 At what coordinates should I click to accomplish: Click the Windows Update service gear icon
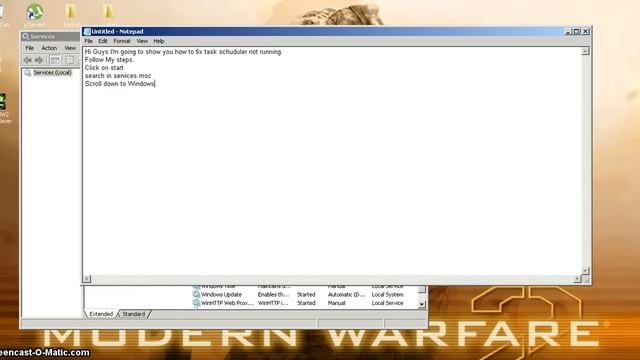196,294
